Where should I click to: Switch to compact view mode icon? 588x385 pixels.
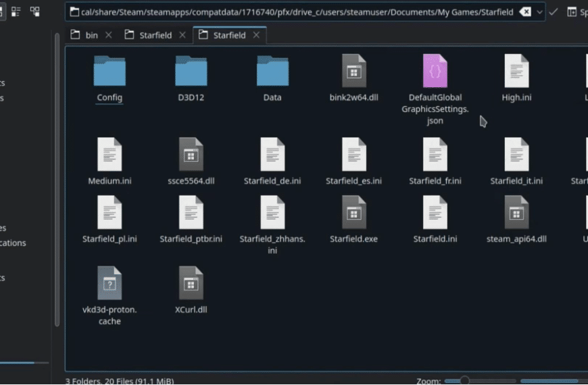[x=16, y=11]
